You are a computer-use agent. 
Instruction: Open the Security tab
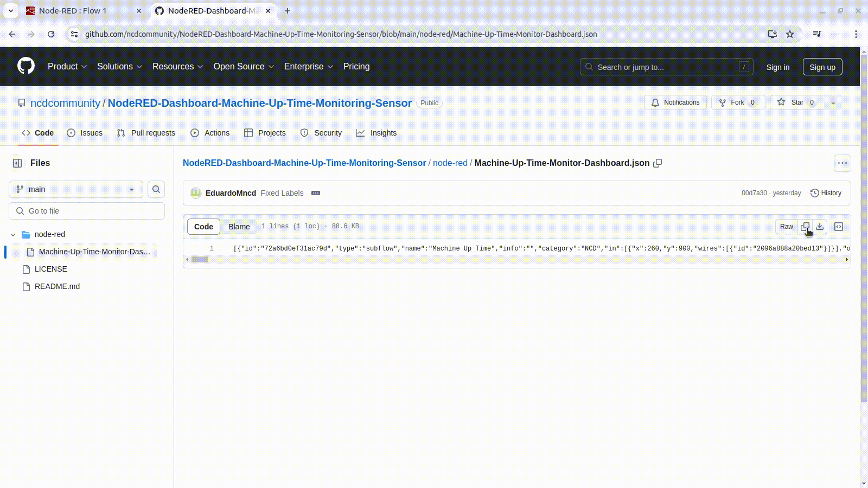(321, 133)
